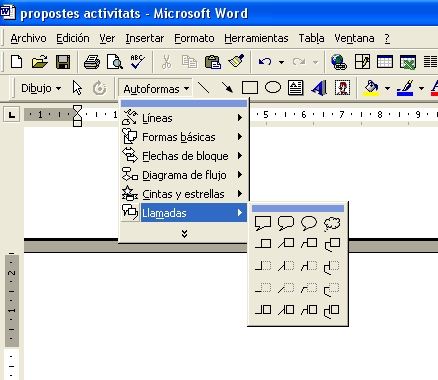Open a file with the folder icon

[39, 62]
